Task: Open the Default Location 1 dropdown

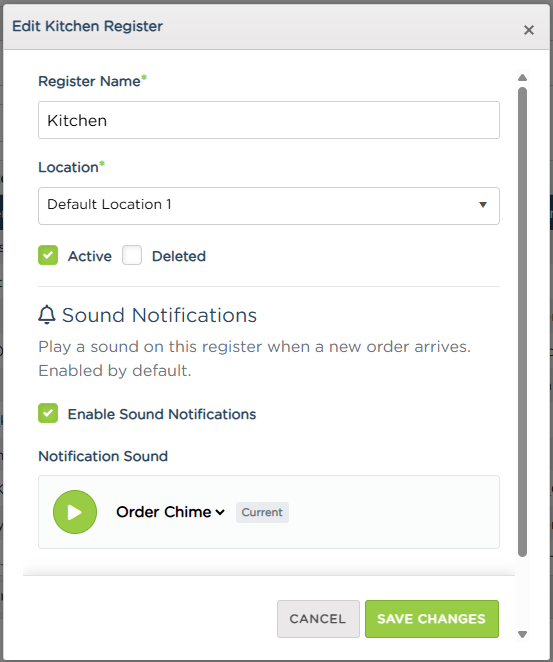Action: coord(269,206)
